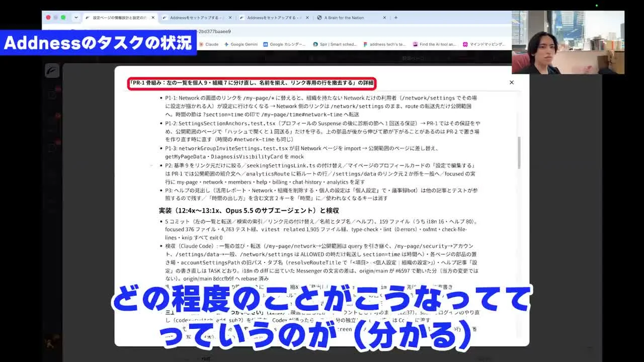Screen dimensions: 644x362
Task: Click the address bar URL ending 2bd377baaee9
Action: coord(214,31)
